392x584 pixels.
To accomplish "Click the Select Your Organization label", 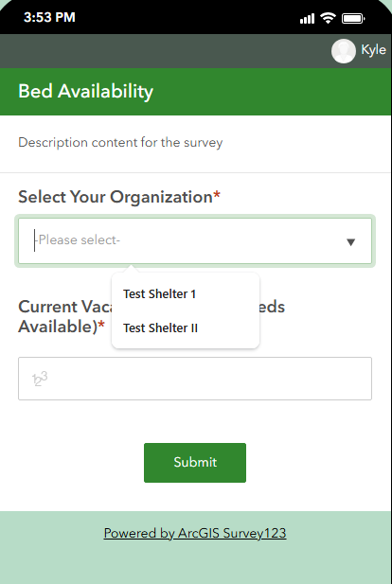I will pyautogui.click(x=119, y=197).
